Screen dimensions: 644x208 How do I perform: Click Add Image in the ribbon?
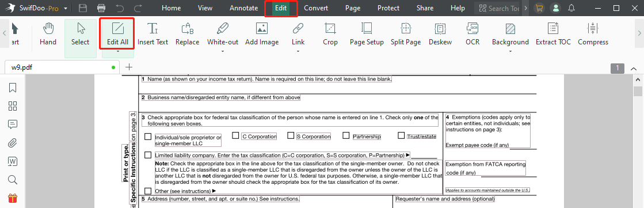(262, 34)
